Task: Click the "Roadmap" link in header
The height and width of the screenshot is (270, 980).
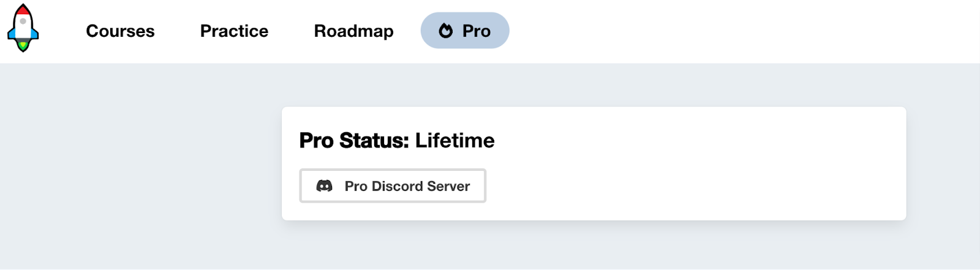Action: [353, 31]
